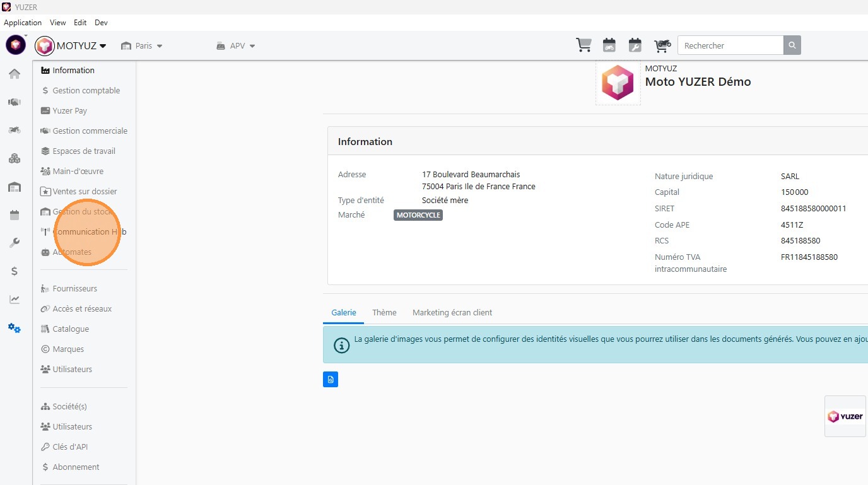
Task: Click the line chart icon in the left rail
Action: (15, 300)
